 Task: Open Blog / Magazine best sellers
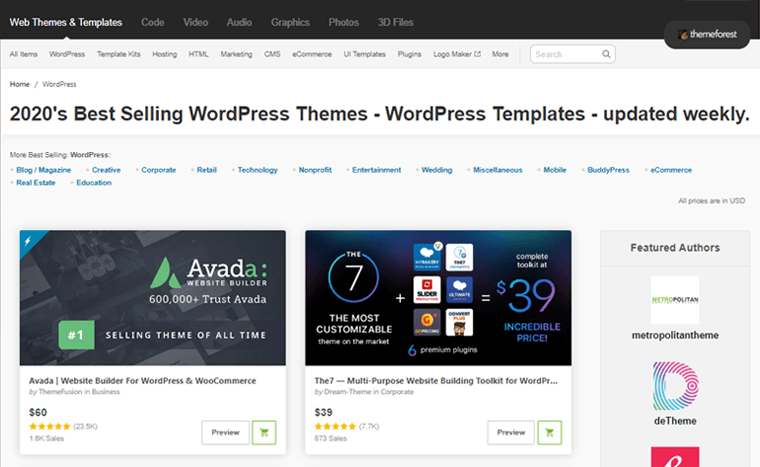pyautogui.click(x=44, y=170)
